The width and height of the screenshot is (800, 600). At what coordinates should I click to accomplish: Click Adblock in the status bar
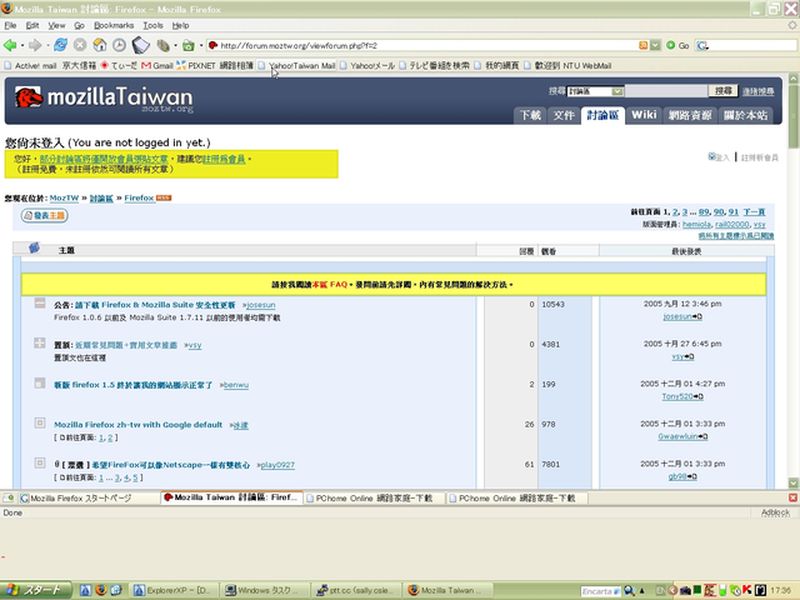click(x=775, y=513)
